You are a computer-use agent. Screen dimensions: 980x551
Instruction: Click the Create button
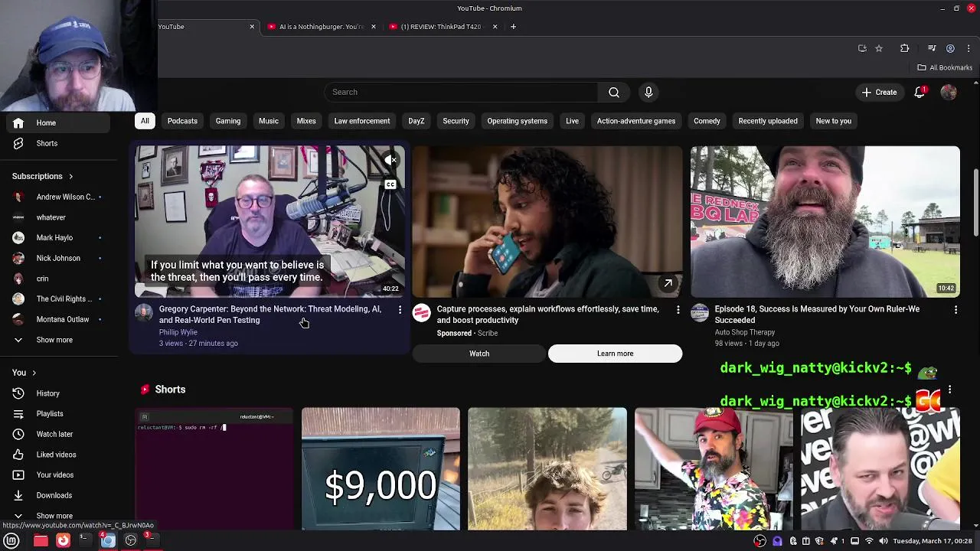tap(879, 92)
